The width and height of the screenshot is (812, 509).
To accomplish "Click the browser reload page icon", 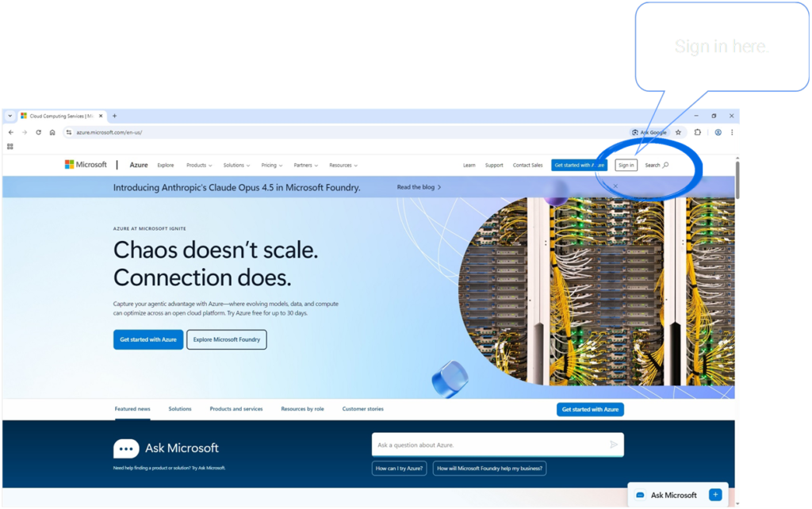I will [x=38, y=132].
